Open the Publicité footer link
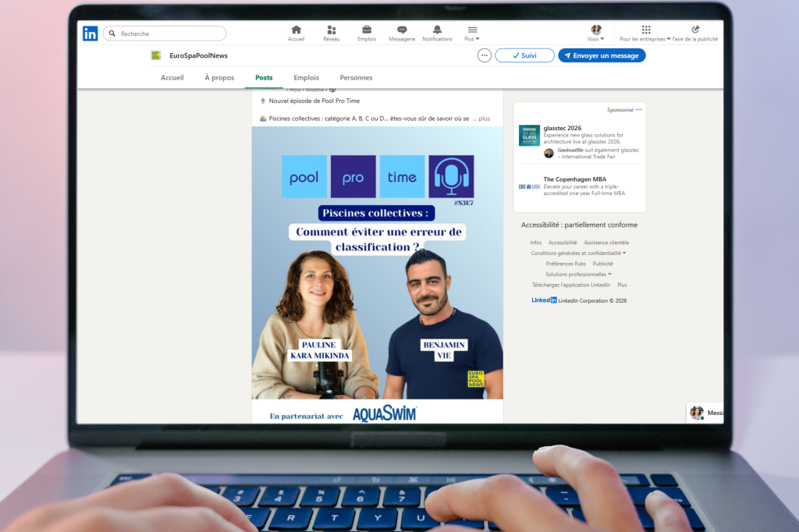This screenshot has width=799, height=532. [x=603, y=264]
